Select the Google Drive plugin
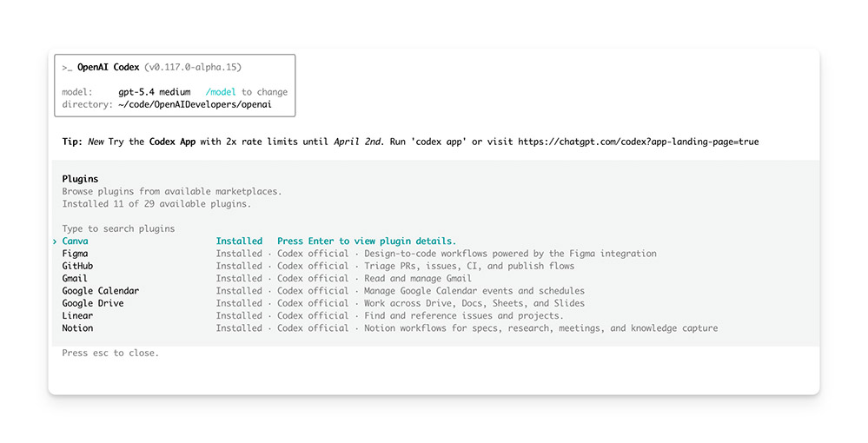Screen dimensions: 868x443 pyautogui.click(x=92, y=303)
